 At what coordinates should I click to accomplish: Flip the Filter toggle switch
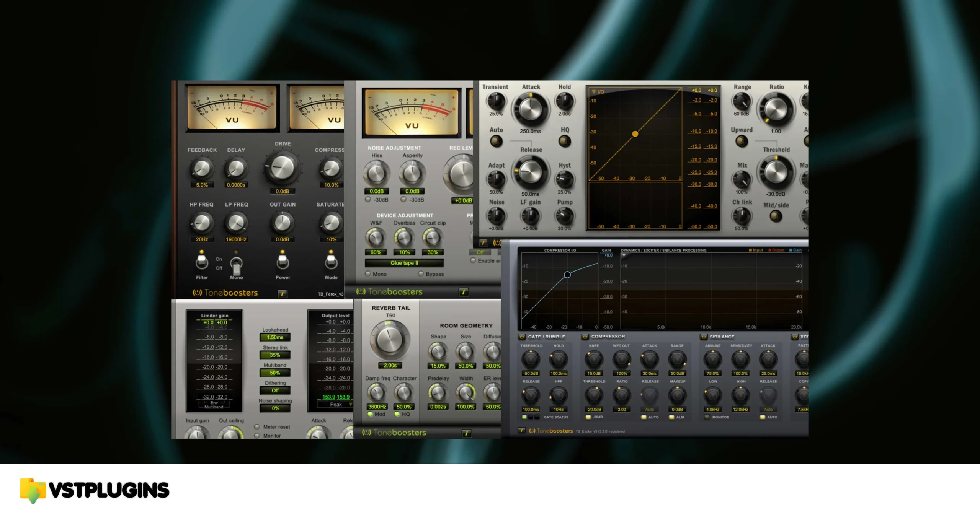[202, 262]
